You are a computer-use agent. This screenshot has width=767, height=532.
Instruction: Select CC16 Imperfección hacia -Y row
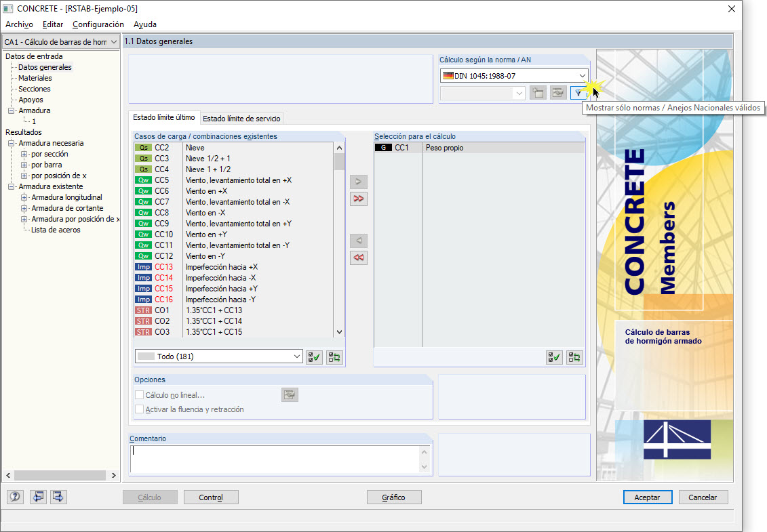(x=234, y=300)
